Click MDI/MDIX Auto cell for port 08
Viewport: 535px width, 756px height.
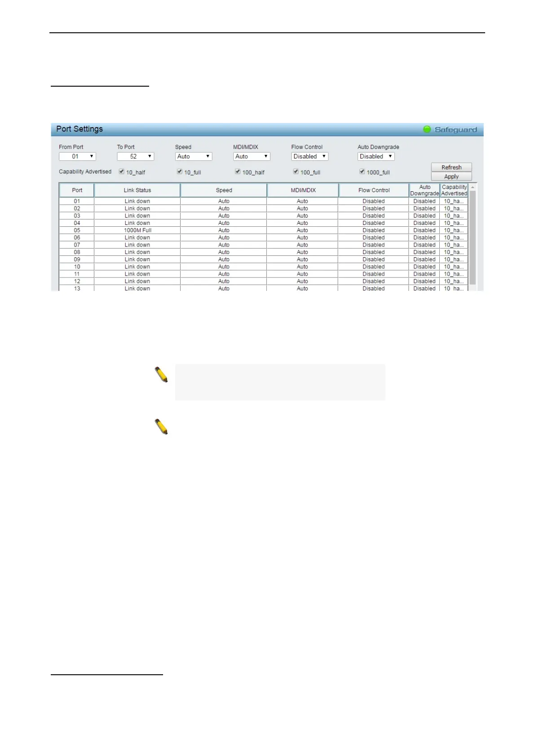[302, 252]
